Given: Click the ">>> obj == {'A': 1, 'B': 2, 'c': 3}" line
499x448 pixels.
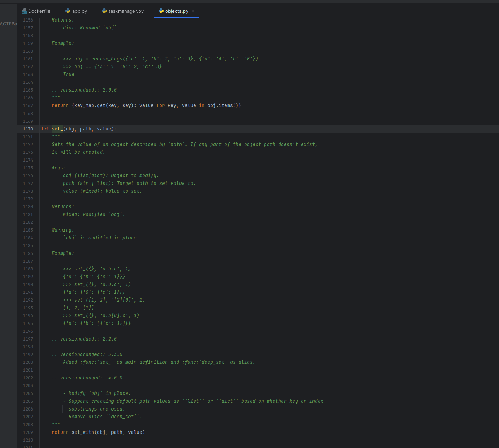Looking at the screenshot, I should pos(112,66).
